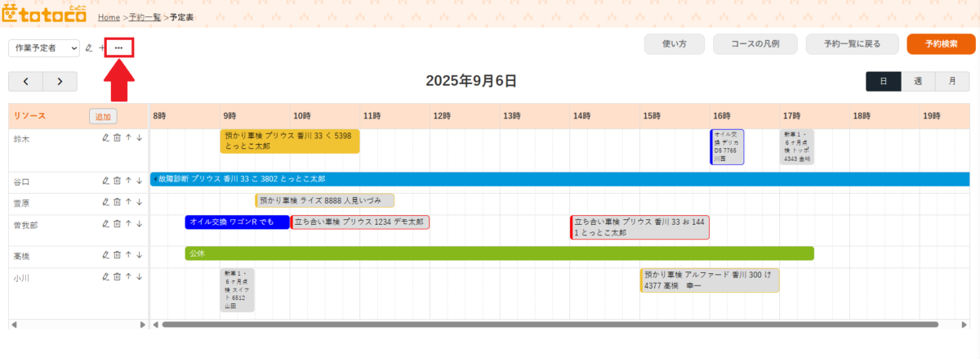Move 萱原 resource up with arrow
980x359 pixels.
pyautogui.click(x=128, y=202)
